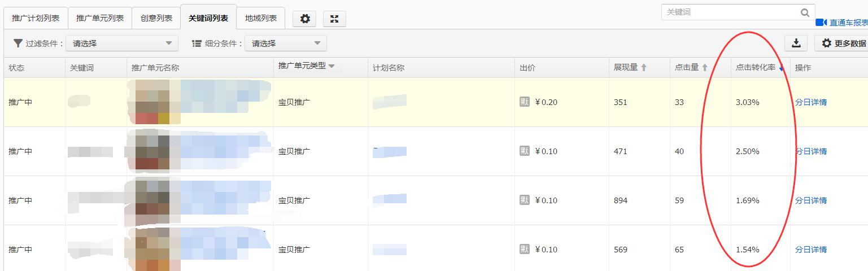Switch to the 创意列表 tab
Image resolution: width=868 pixels, height=271 pixels.
point(156,18)
